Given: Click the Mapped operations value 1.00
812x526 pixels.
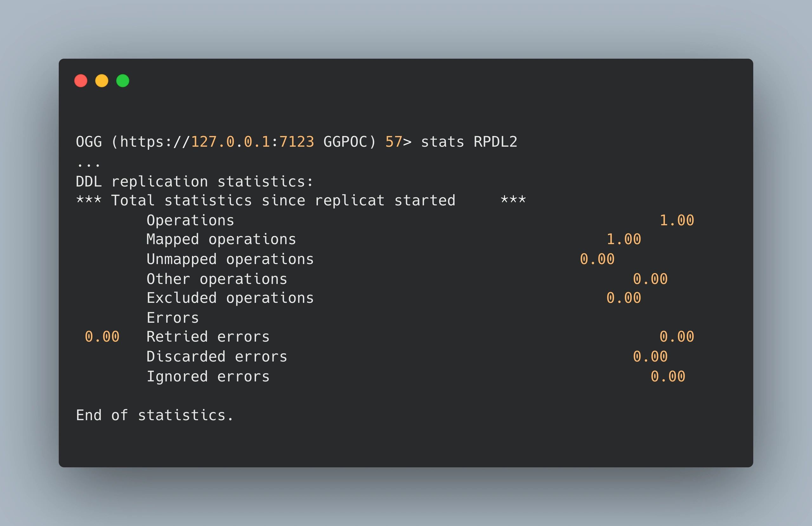Looking at the screenshot, I should click(x=624, y=239).
